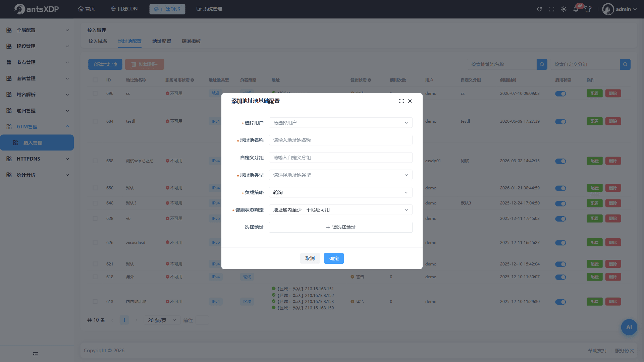This screenshot has height=362, width=644.
Task: Close the add address pool dialog
Action: 410,101
